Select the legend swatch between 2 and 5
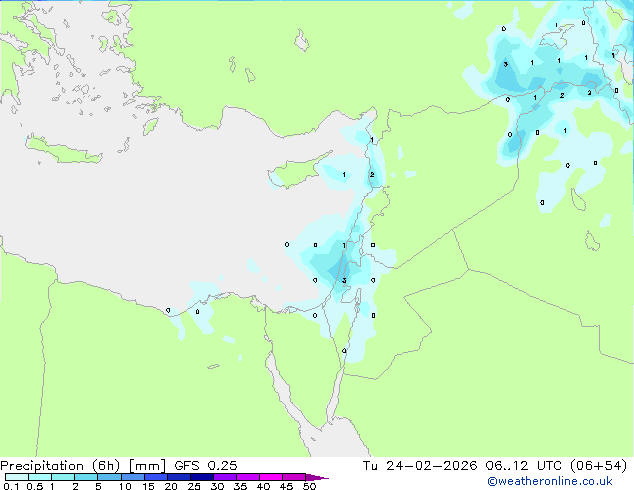This screenshot has height=490, width=634. point(86,477)
